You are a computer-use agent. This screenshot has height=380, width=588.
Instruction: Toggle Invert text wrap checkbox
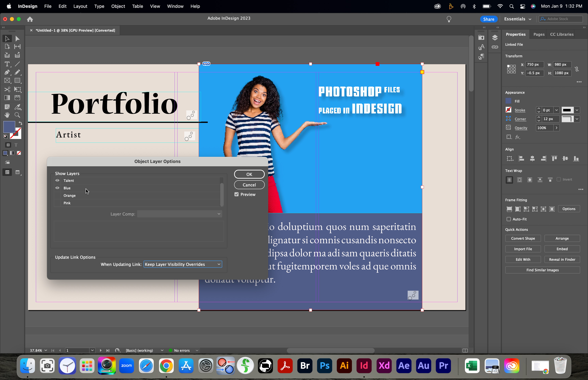coord(559,179)
